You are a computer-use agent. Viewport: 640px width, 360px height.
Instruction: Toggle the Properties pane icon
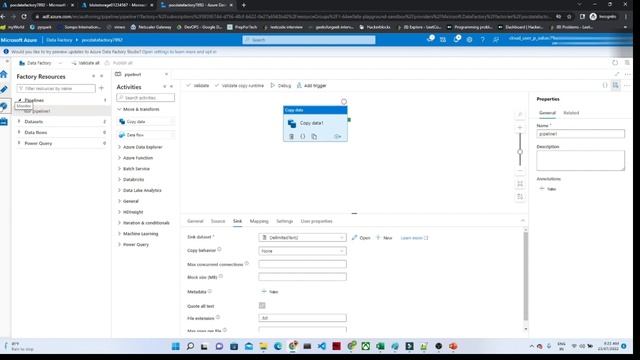(616, 85)
